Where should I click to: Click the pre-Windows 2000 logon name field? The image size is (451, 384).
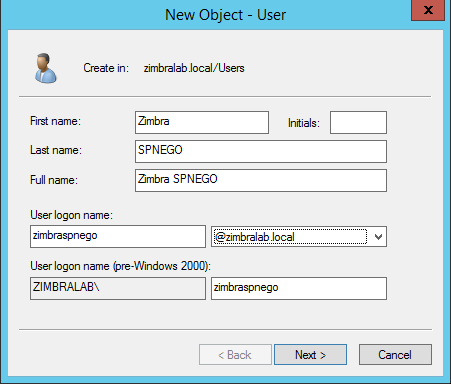pos(299,288)
